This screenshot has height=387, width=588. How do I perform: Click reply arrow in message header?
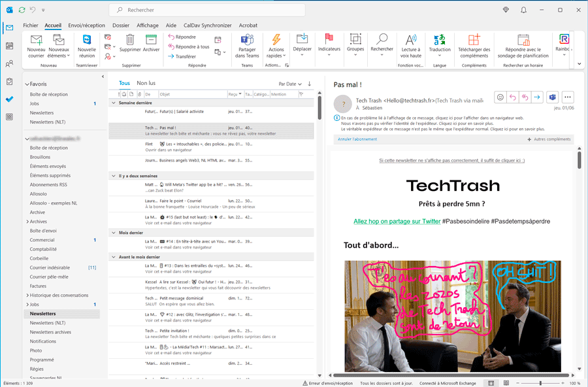click(513, 97)
